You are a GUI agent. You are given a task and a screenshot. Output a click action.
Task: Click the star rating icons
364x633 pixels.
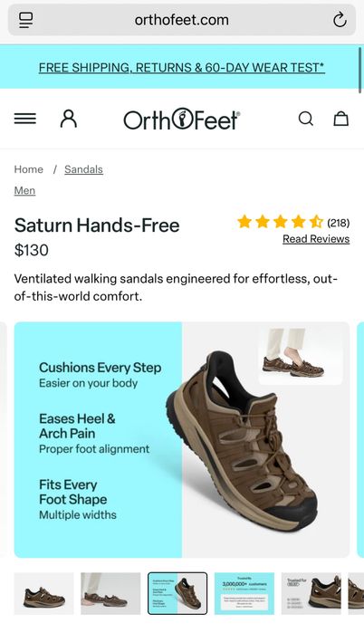pos(280,222)
